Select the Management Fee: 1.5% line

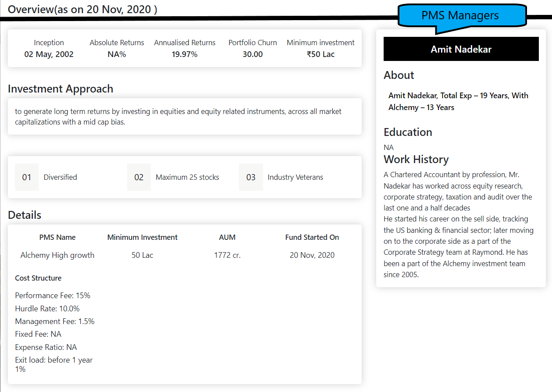(55, 321)
